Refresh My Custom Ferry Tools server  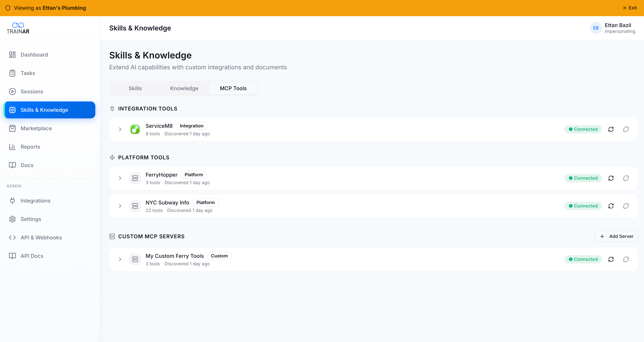pyautogui.click(x=611, y=259)
